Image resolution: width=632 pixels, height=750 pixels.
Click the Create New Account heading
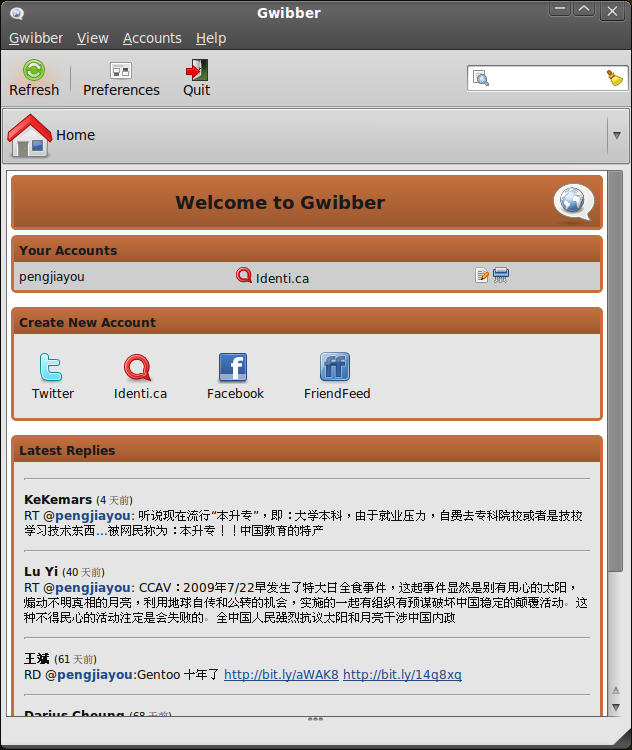point(88,322)
